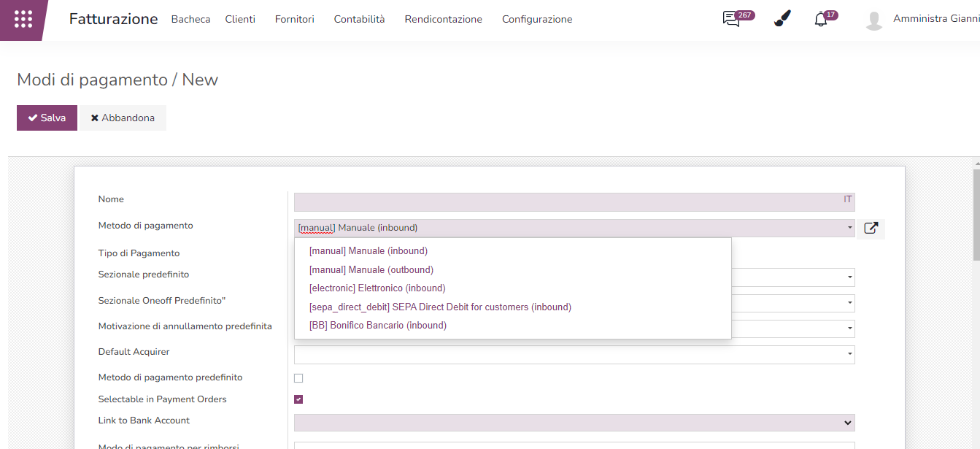Open the conversations icon with 267 badge
The width and height of the screenshot is (980, 449).
click(731, 20)
